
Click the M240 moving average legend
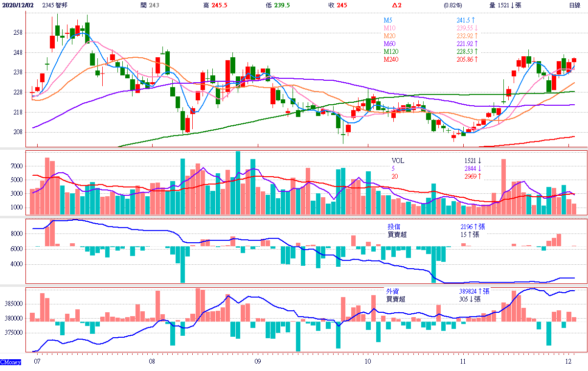391,59
